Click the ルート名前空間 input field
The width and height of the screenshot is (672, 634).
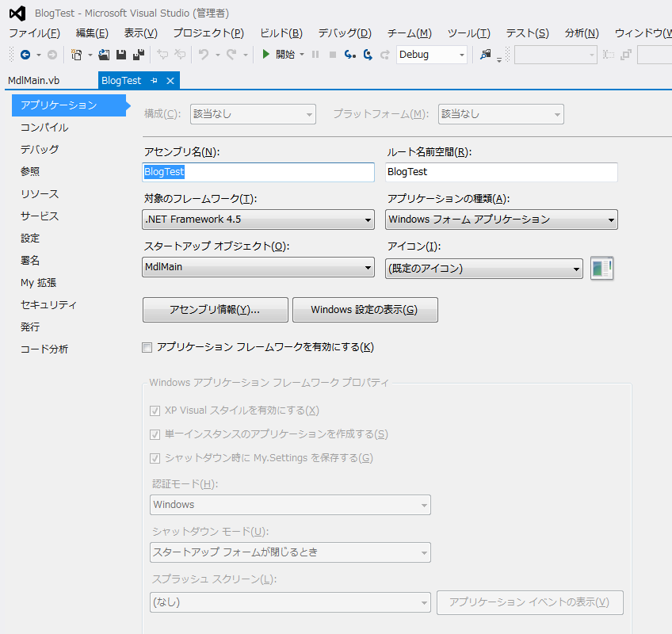[502, 172]
